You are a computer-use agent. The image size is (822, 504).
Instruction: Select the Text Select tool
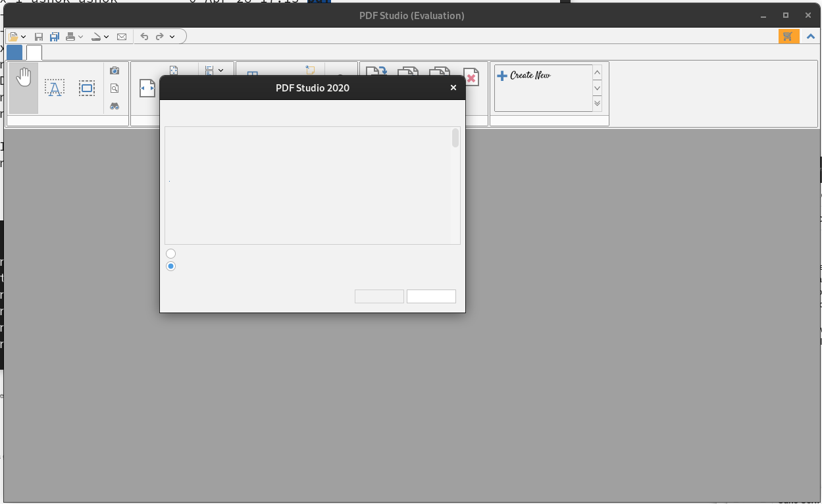(55, 88)
